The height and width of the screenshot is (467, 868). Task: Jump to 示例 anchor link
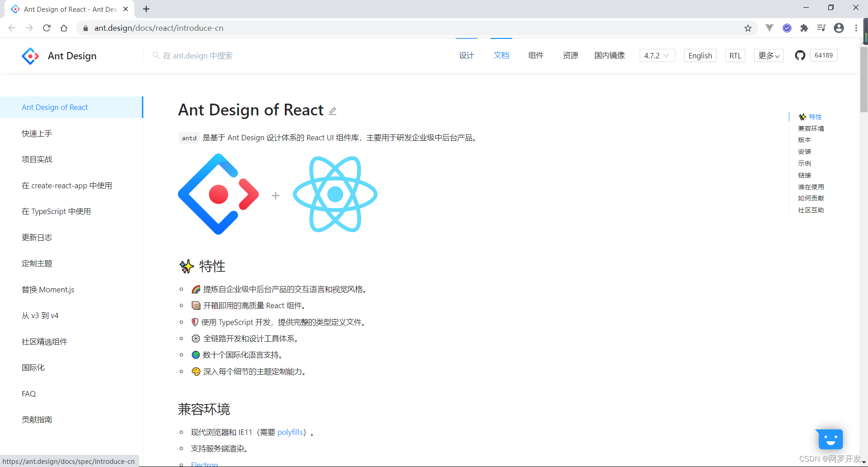pos(805,163)
